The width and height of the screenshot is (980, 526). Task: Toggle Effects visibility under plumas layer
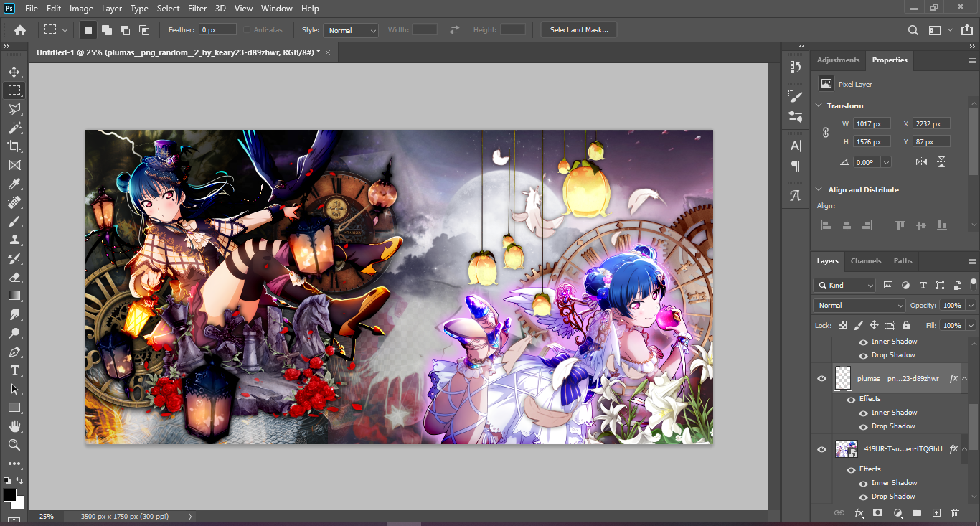coord(851,399)
